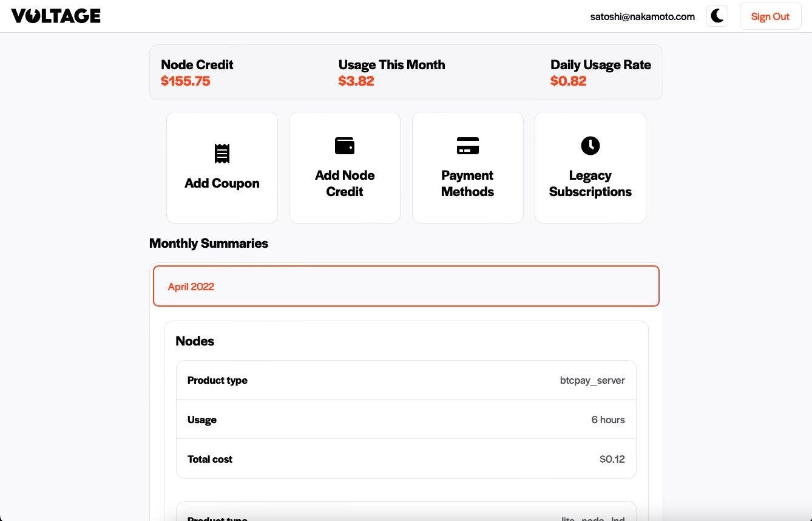This screenshot has height=521, width=812.
Task: Click the wallet icon
Action: [345, 146]
